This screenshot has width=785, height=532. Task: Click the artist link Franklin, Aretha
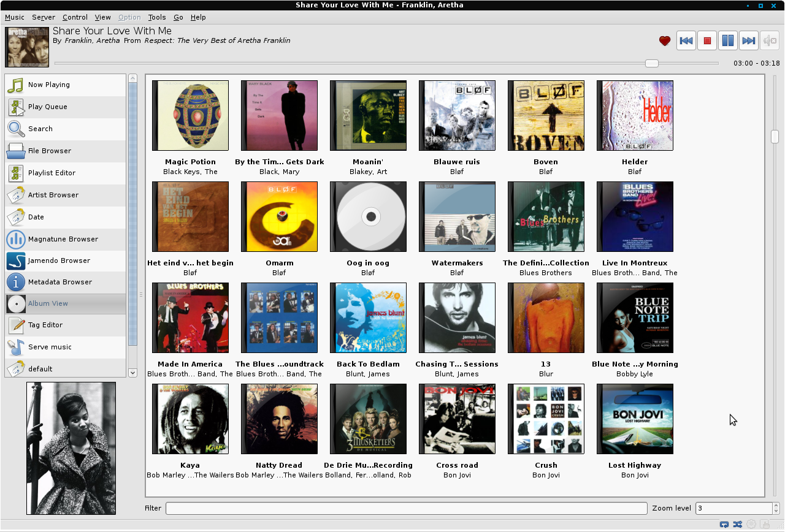(92, 40)
